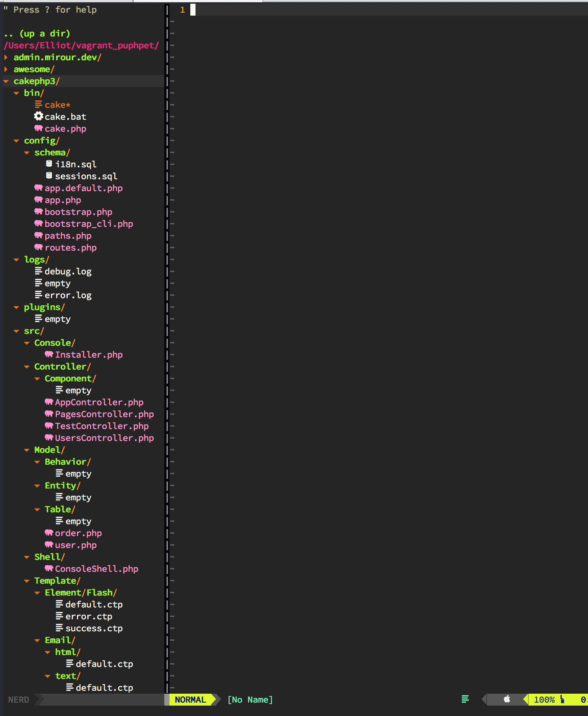
Task: Click the PHP elephant icon beside cake.php
Action: (39, 128)
